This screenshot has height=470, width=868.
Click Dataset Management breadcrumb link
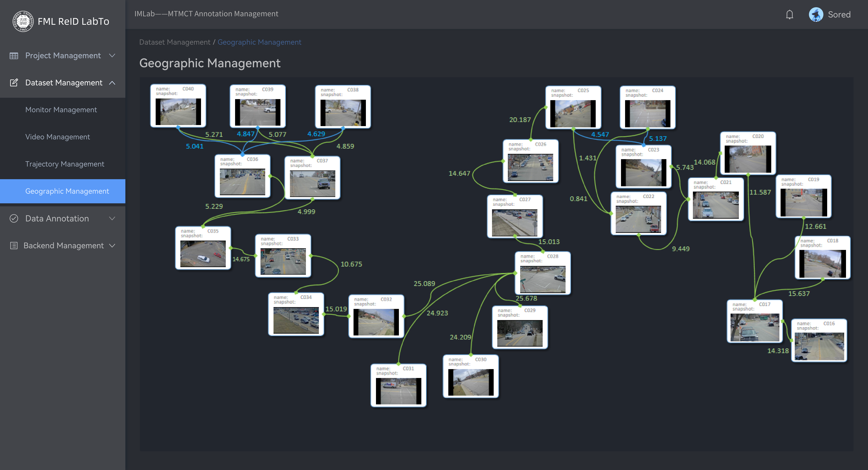coord(175,42)
